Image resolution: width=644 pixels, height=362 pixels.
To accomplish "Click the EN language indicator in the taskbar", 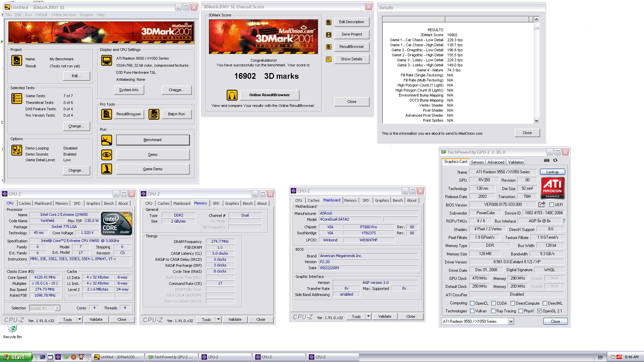I will [x=600, y=357].
